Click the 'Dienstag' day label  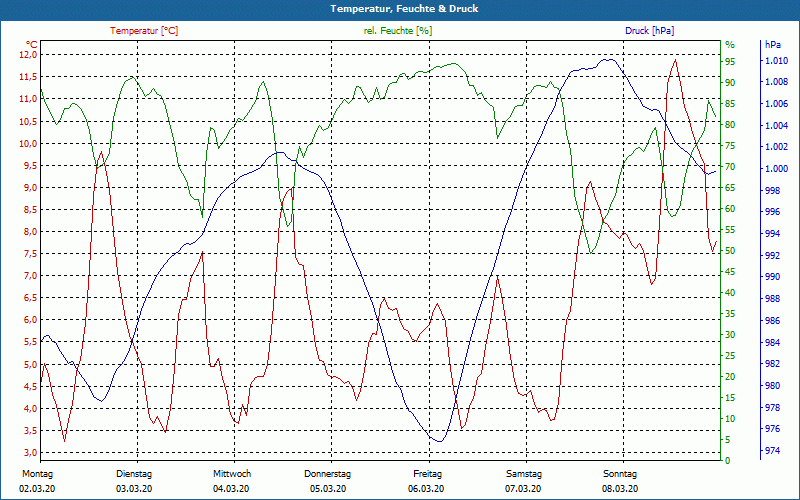(x=134, y=474)
